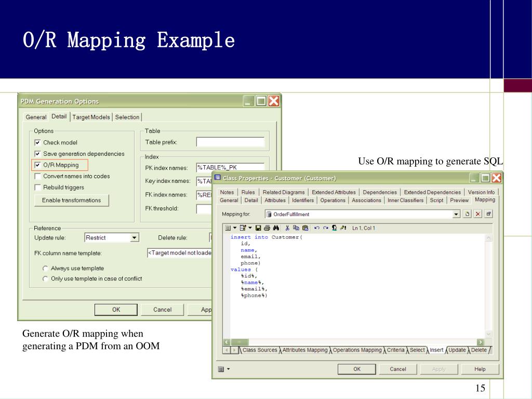Image resolution: width=532 pixels, height=399 pixels.
Task: Open the Mapping for OrderFulfillment dropdown
Action: click(x=456, y=214)
